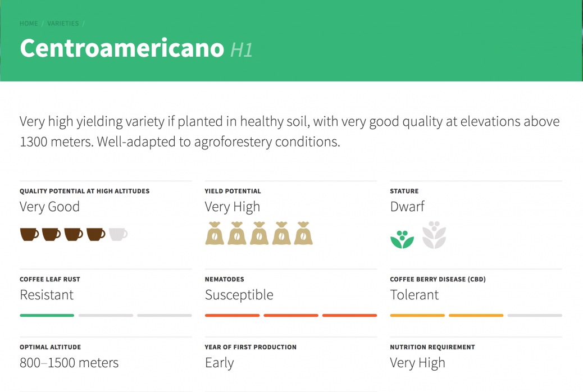Click the Centroamericano page title
Image resolution: width=583 pixels, height=392 pixels.
122,48
